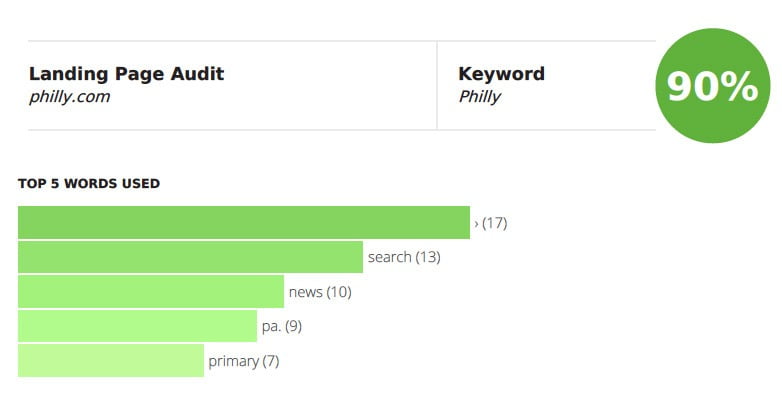The height and width of the screenshot is (408, 782).
Task: Click the chevron symbol beside the top bar
Action: pos(476,224)
